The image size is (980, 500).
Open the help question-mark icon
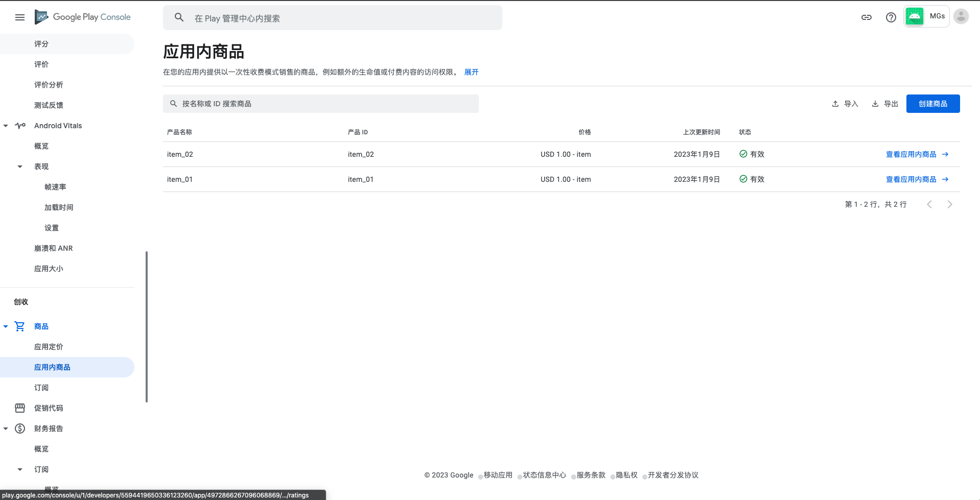[x=891, y=17]
